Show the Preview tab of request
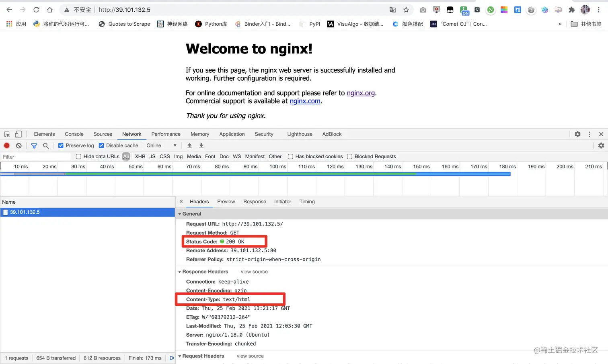Image resolution: width=608 pixels, height=364 pixels. [x=226, y=202]
